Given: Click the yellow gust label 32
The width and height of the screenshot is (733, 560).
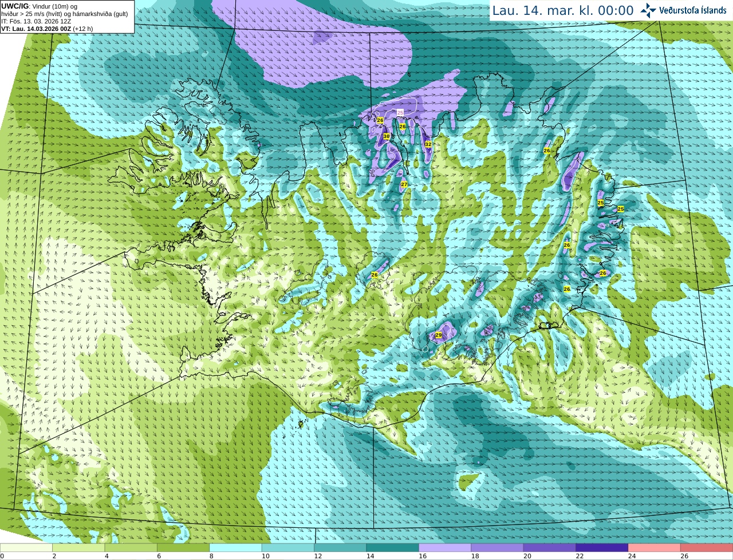Looking at the screenshot, I should (428, 144).
